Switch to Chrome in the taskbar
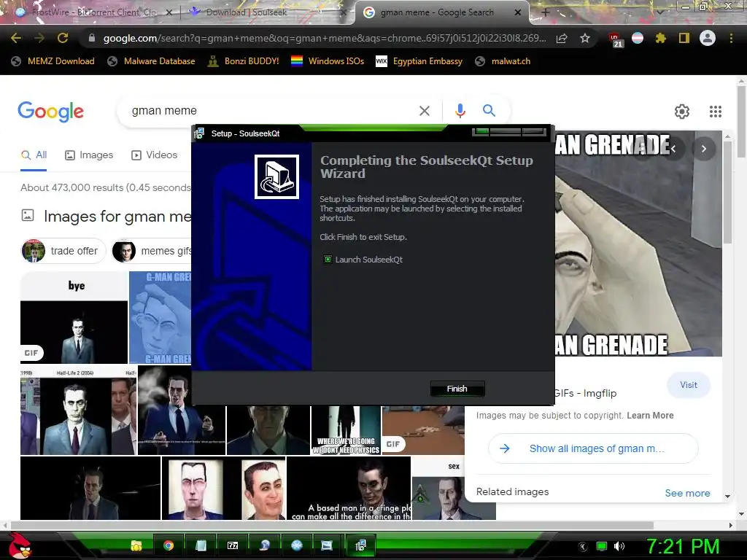 click(x=169, y=545)
